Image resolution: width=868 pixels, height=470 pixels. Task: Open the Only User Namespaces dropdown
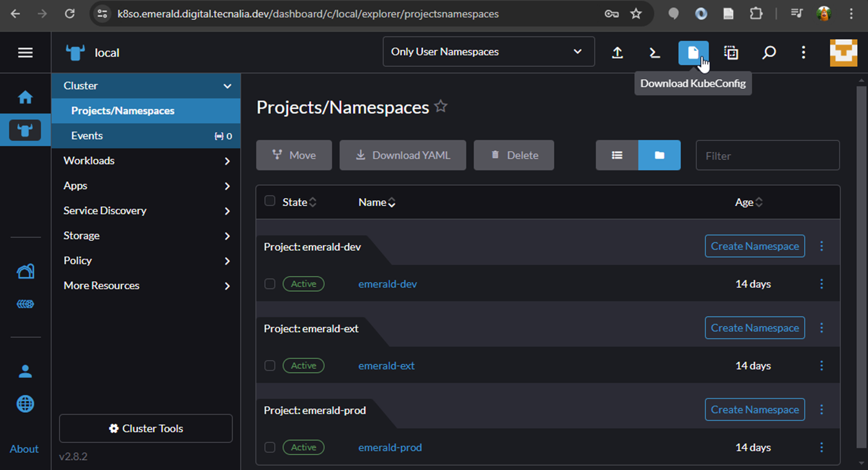point(489,52)
